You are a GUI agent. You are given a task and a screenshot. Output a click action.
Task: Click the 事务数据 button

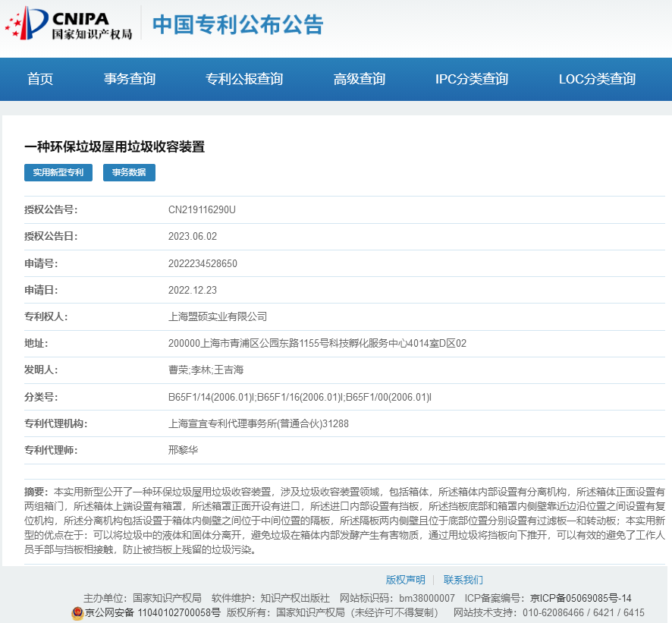[129, 173]
